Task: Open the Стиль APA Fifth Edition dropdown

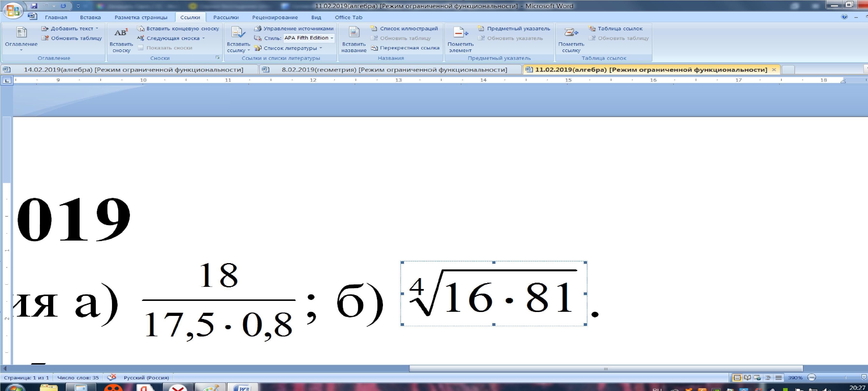Action: 332,38
